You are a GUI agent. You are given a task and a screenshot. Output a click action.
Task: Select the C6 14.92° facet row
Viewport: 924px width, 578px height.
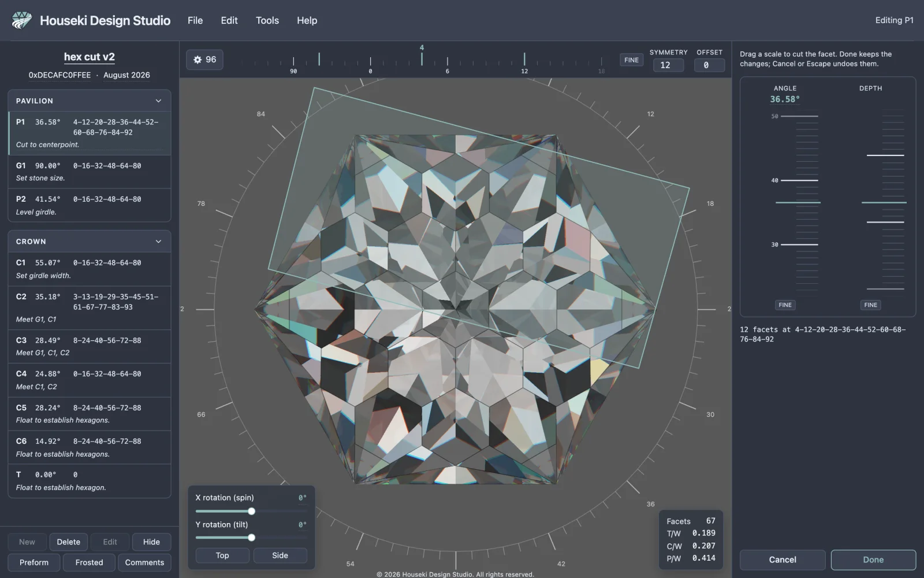click(x=90, y=447)
